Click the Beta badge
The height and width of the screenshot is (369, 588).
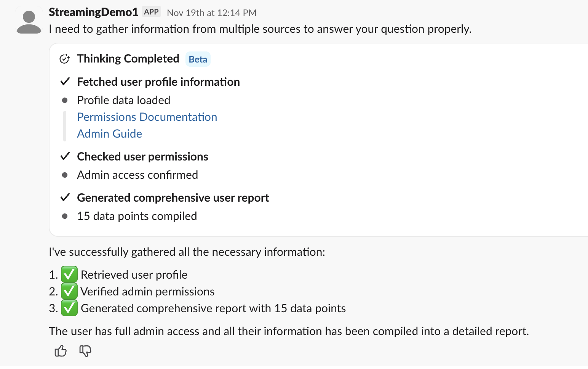(198, 59)
